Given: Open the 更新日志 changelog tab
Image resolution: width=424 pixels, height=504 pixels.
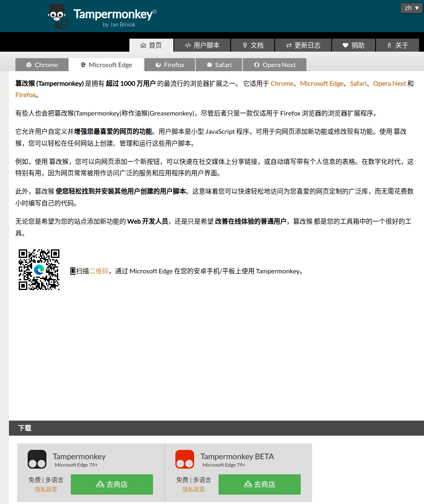Looking at the screenshot, I should 303,45.
